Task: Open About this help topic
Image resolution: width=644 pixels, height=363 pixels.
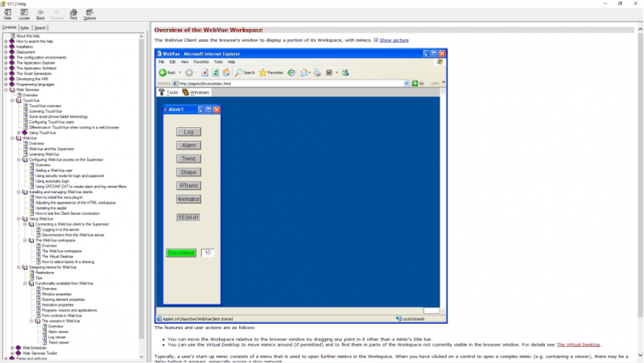Action: pos(28,36)
